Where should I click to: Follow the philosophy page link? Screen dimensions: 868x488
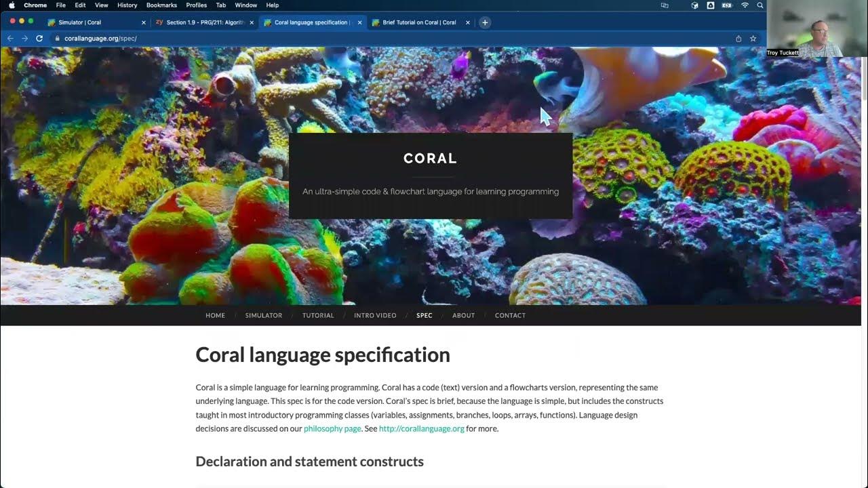[332, 428]
